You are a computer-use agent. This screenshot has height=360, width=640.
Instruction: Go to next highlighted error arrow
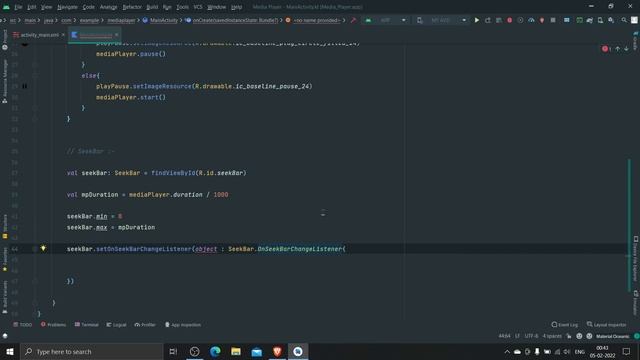pyautogui.click(x=627, y=49)
